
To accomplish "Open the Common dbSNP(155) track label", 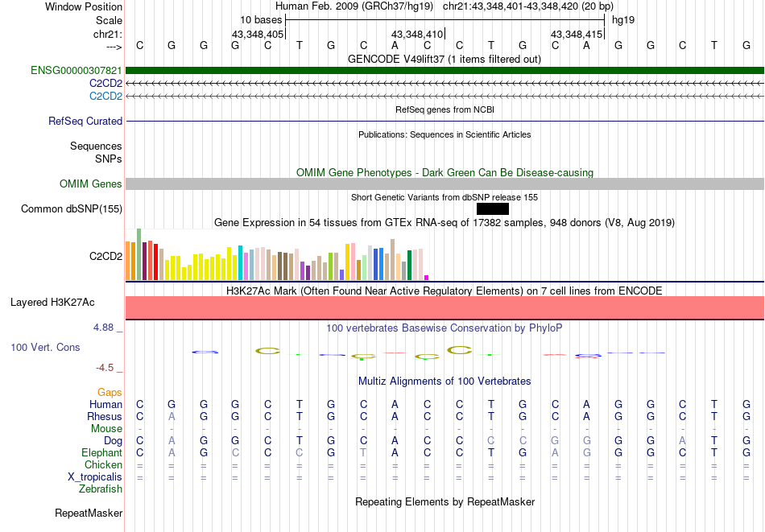I will coord(71,208).
